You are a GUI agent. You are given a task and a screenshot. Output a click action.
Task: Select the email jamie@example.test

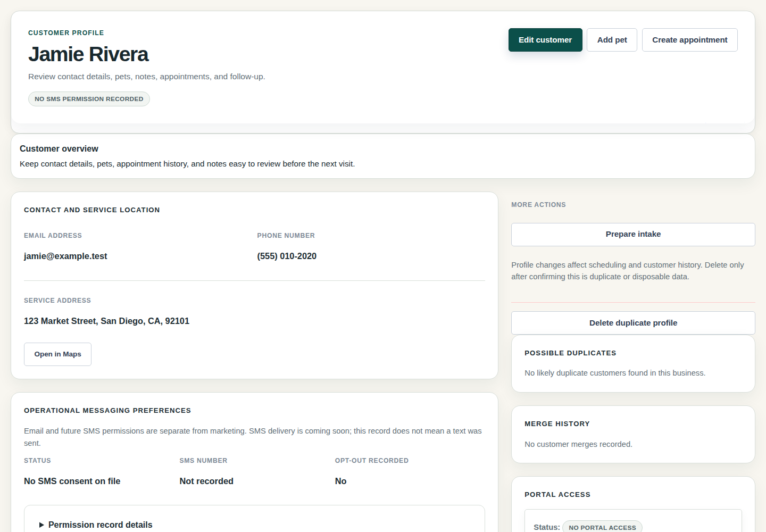[65, 256]
